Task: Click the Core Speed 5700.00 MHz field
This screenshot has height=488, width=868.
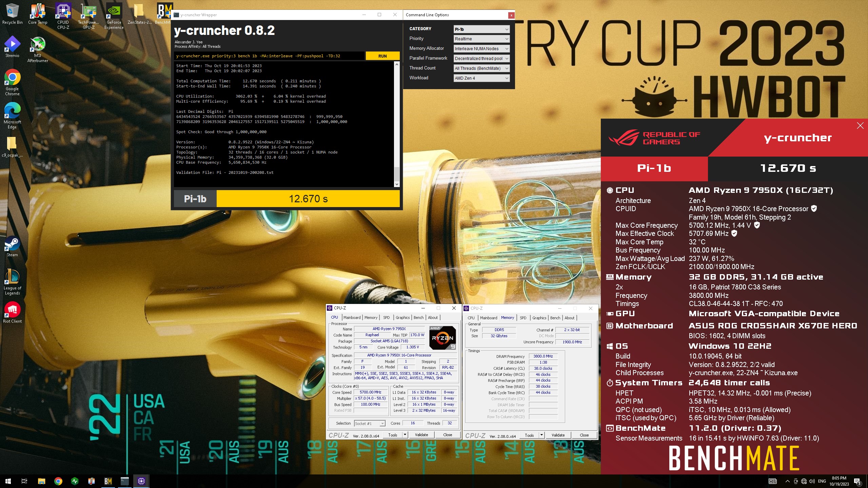Action: click(371, 392)
